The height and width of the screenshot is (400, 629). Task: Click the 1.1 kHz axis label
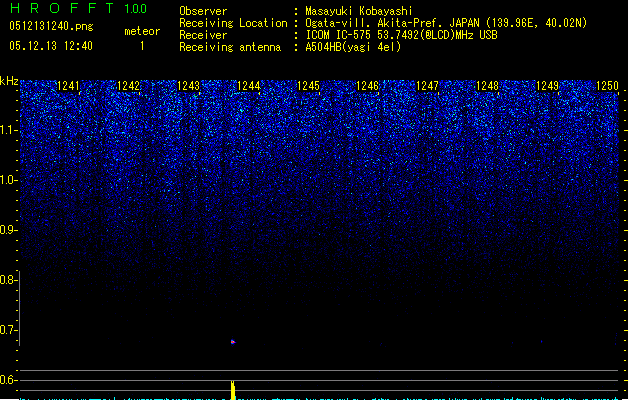(x=8, y=130)
